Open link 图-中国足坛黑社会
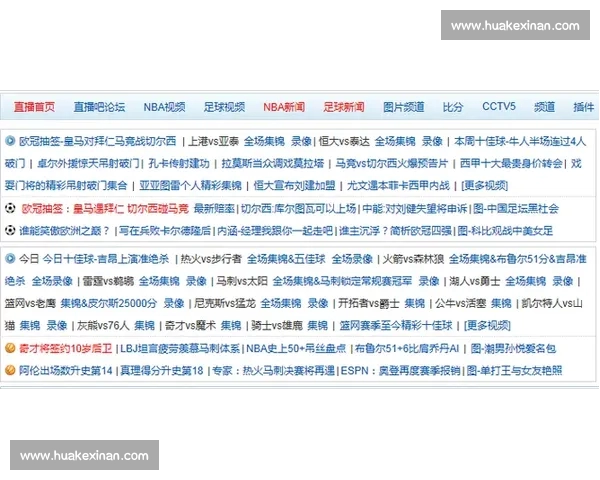 516,209
